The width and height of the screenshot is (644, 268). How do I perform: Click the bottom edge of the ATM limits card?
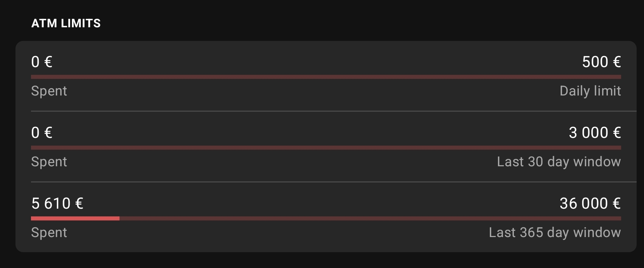326,251
